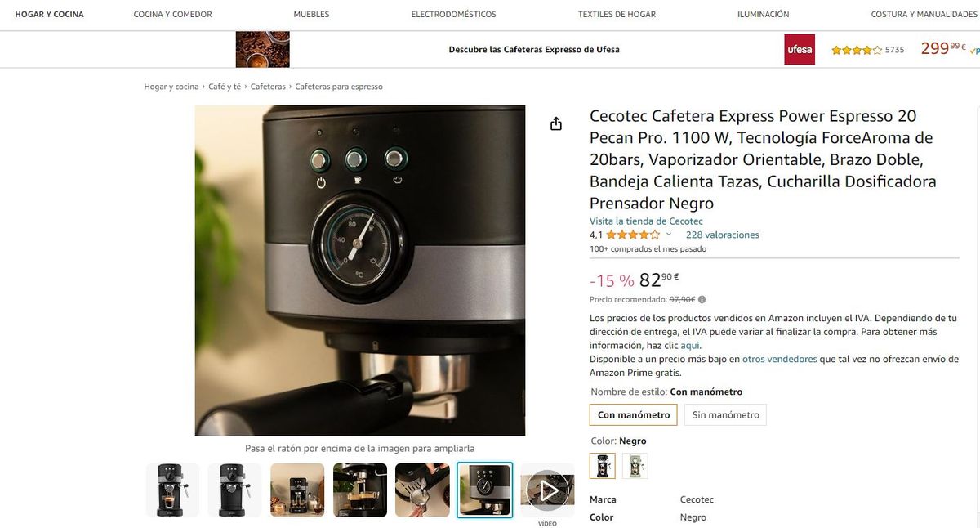This screenshot has width=980, height=528.
Task: Open the Iluminación menu
Action: 763,14
